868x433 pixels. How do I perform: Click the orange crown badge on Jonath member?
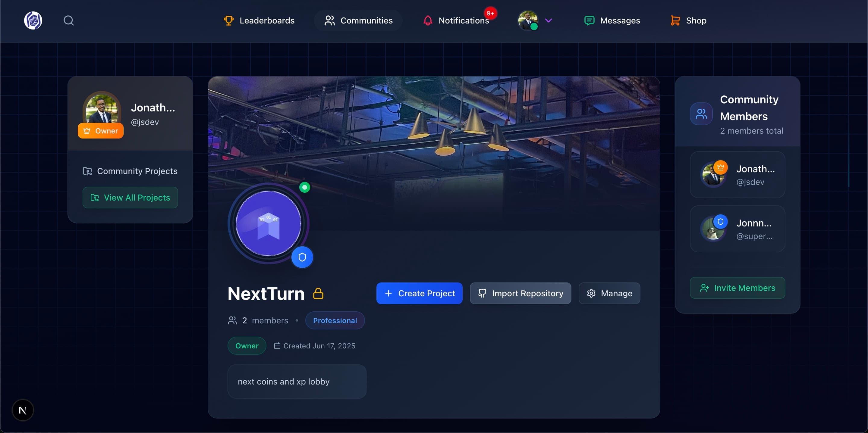click(x=720, y=167)
